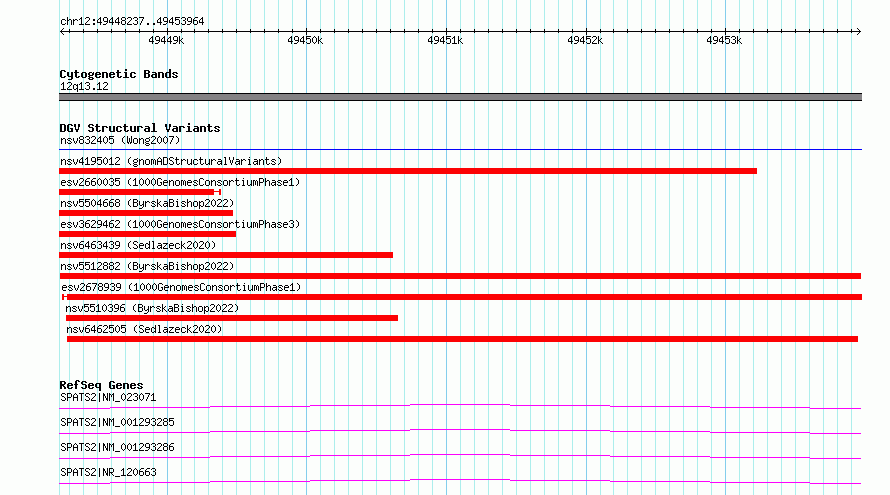Click the 49453k ruler tick label

[x=724, y=40]
